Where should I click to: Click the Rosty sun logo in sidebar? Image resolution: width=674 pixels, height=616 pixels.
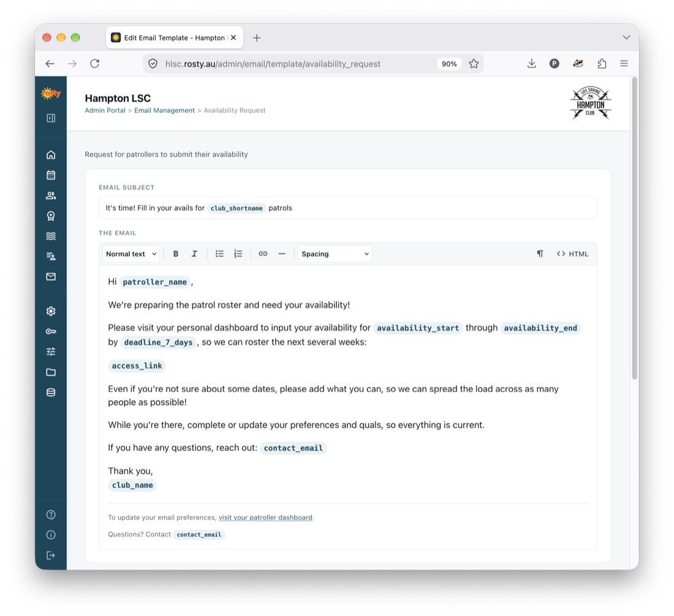pos(51,93)
